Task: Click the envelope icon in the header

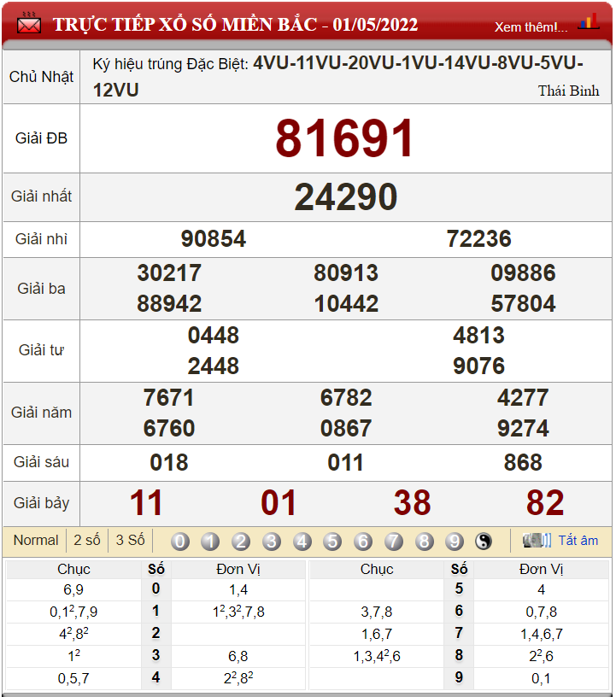Action: [x=29, y=25]
